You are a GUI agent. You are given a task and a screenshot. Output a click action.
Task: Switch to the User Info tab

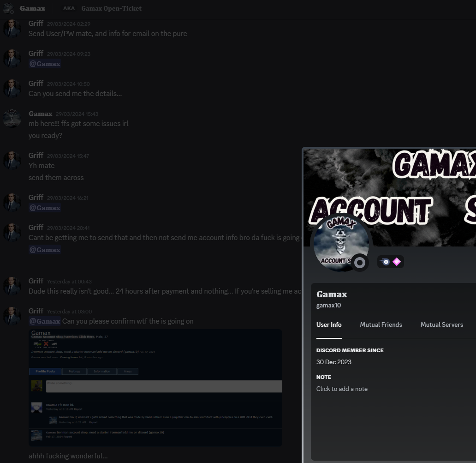point(329,325)
